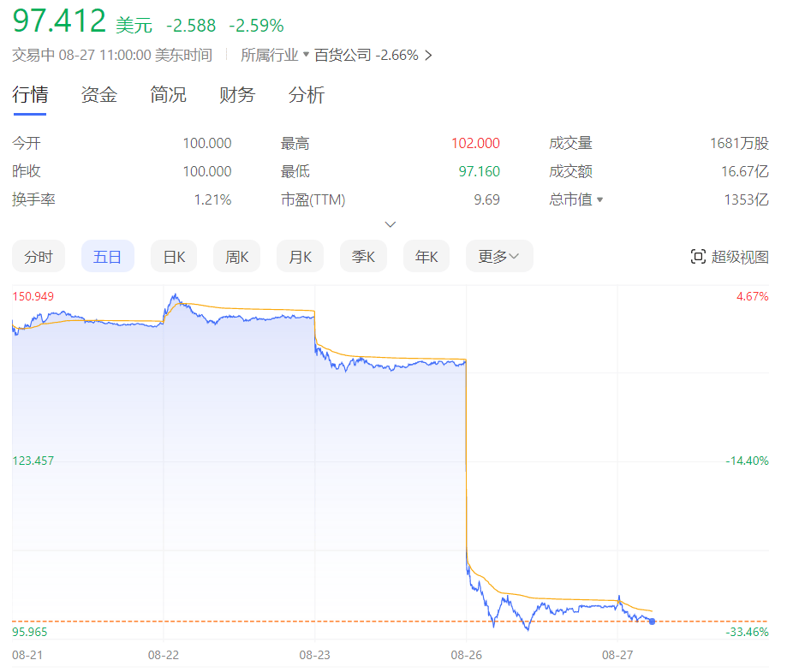Open the 更多 chart period dropdown
Image resolution: width=787 pixels, height=672 pixels.
tap(499, 257)
